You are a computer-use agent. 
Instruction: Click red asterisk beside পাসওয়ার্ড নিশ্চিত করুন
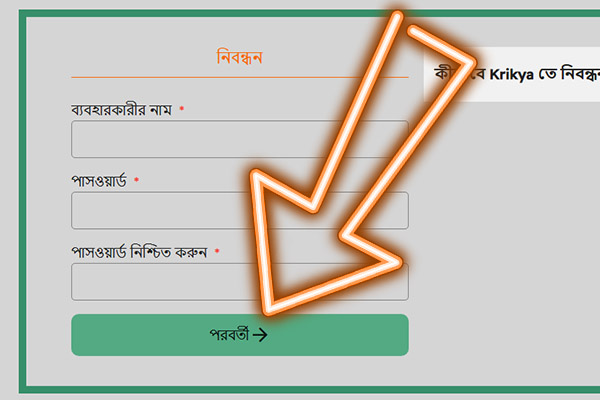[217, 251]
